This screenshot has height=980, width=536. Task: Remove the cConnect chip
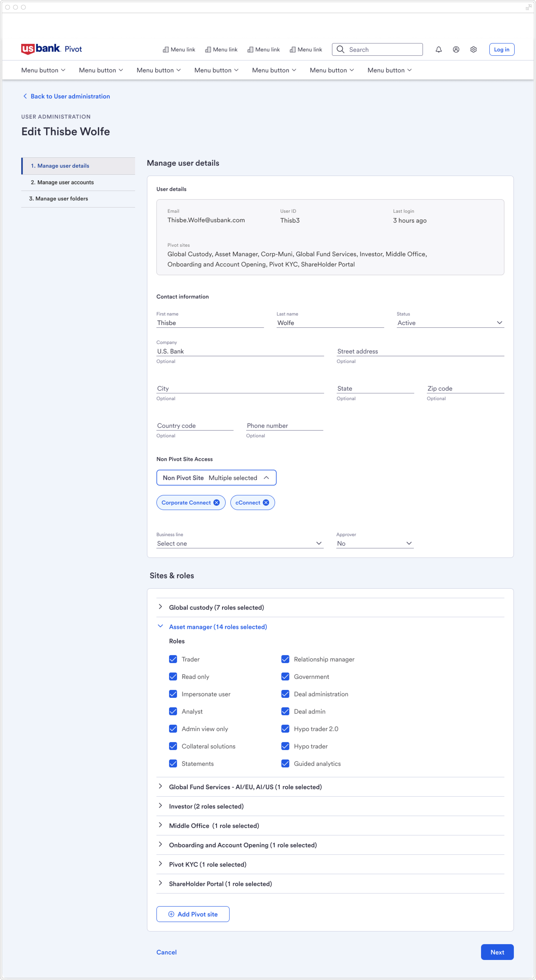266,503
